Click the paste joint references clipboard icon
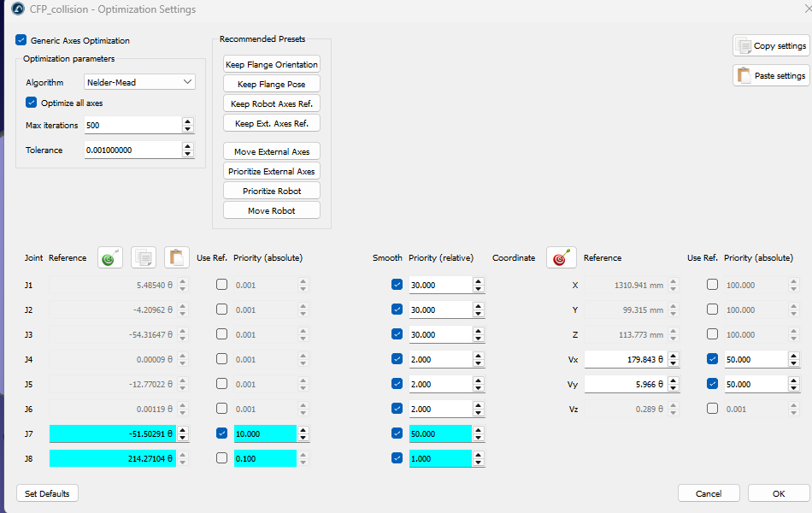Viewport: 812px width, 513px height. (x=177, y=257)
